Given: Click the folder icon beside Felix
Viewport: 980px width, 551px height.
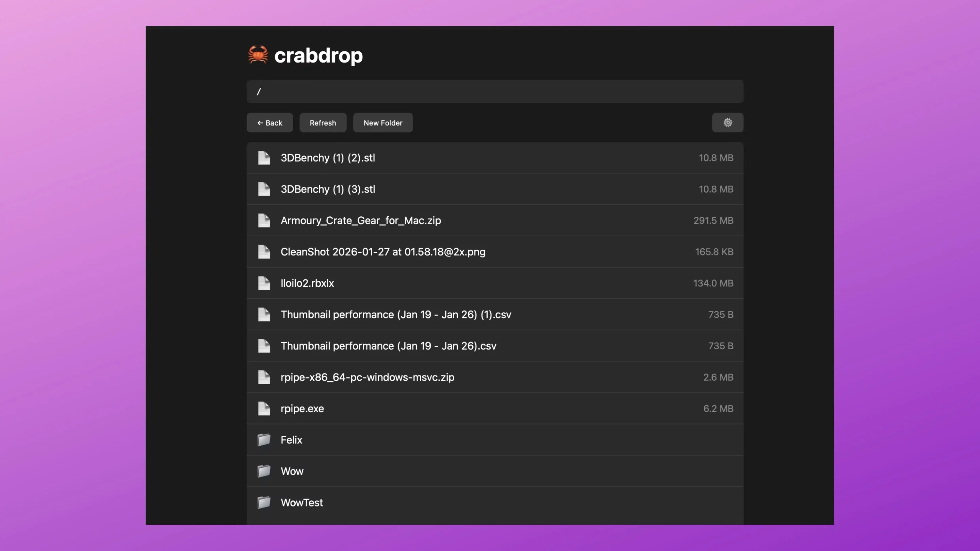Looking at the screenshot, I should (x=264, y=439).
